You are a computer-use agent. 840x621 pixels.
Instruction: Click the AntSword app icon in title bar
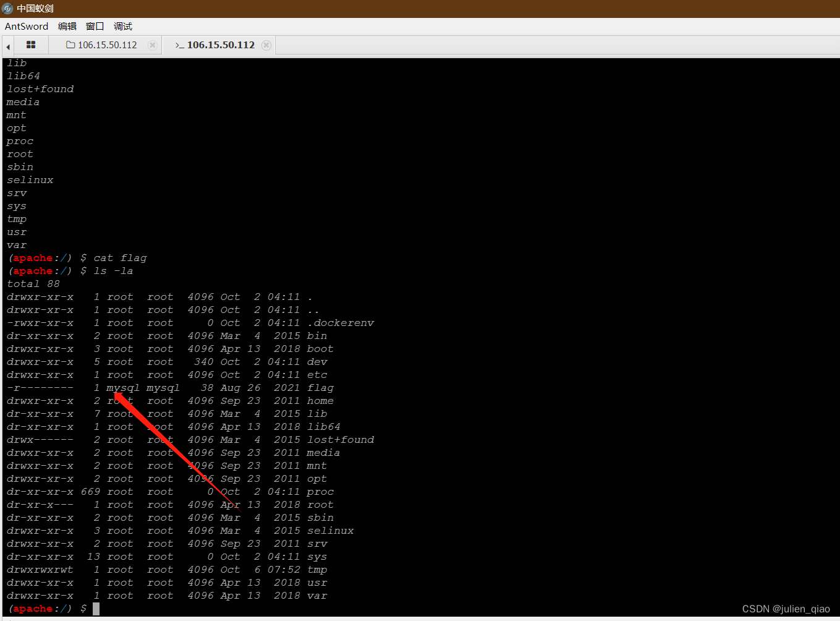[7, 8]
